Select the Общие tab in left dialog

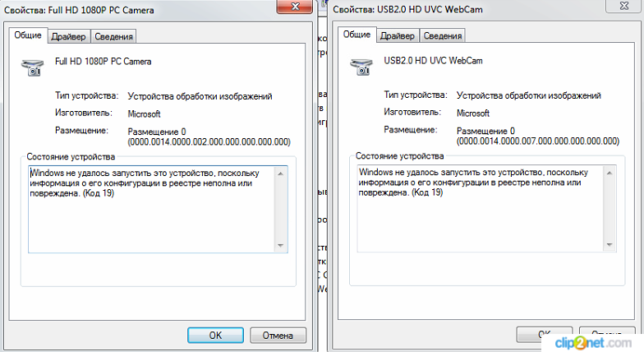pyautogui.click(x=28, y=35)
